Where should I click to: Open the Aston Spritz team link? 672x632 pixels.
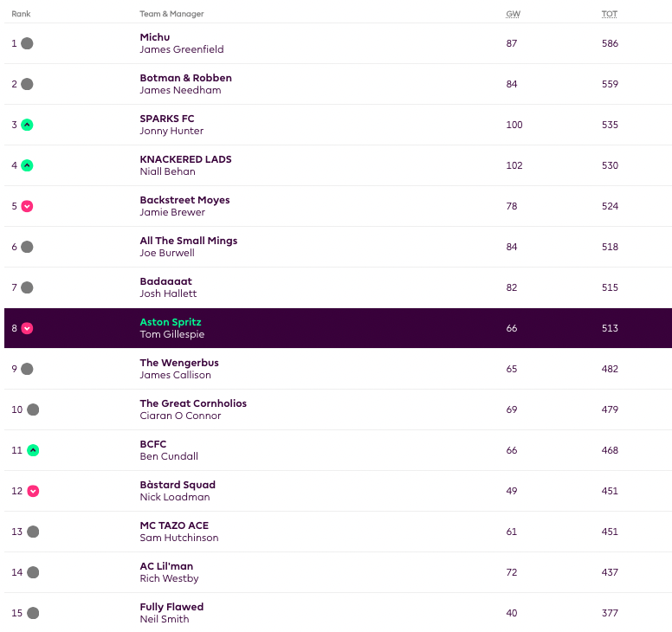pyautogui.click(x=171, y=322)
